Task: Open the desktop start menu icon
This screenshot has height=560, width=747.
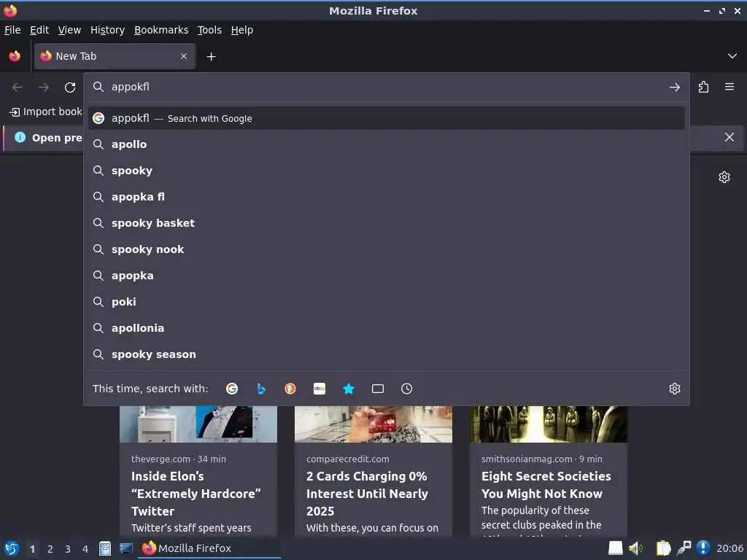Action: (x=12, y=548)
